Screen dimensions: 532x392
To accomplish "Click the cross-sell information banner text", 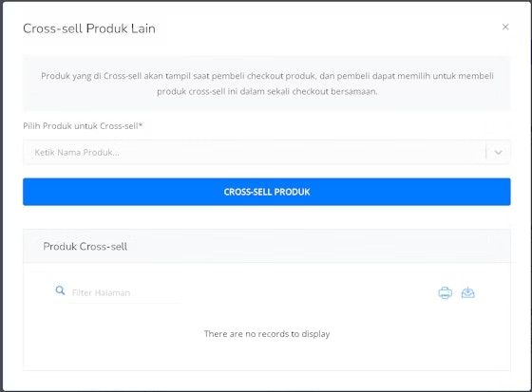I will click(267, 84).
